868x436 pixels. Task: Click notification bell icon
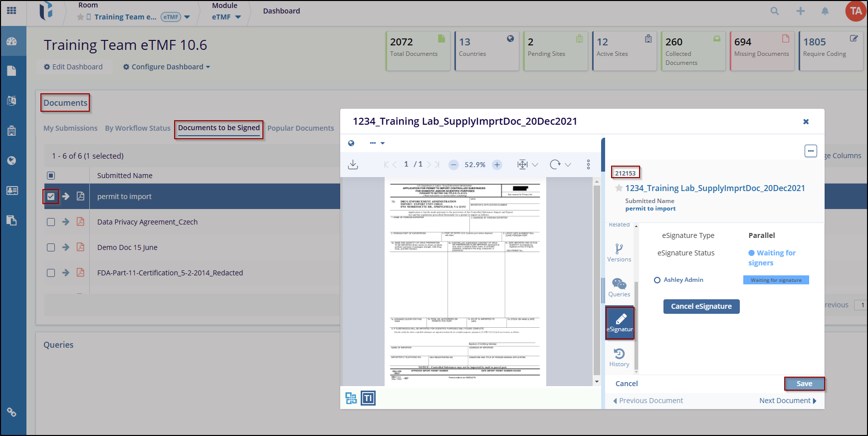(x=825, y=11)
